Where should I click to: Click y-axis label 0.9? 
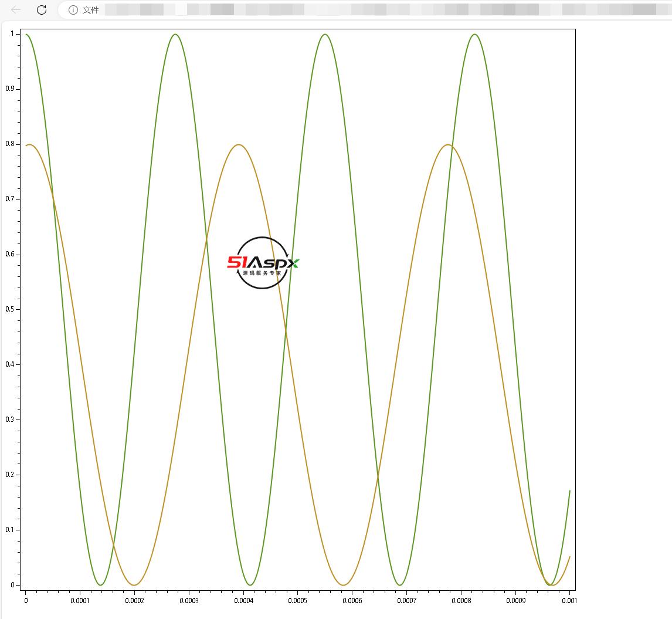coord(10,89)
